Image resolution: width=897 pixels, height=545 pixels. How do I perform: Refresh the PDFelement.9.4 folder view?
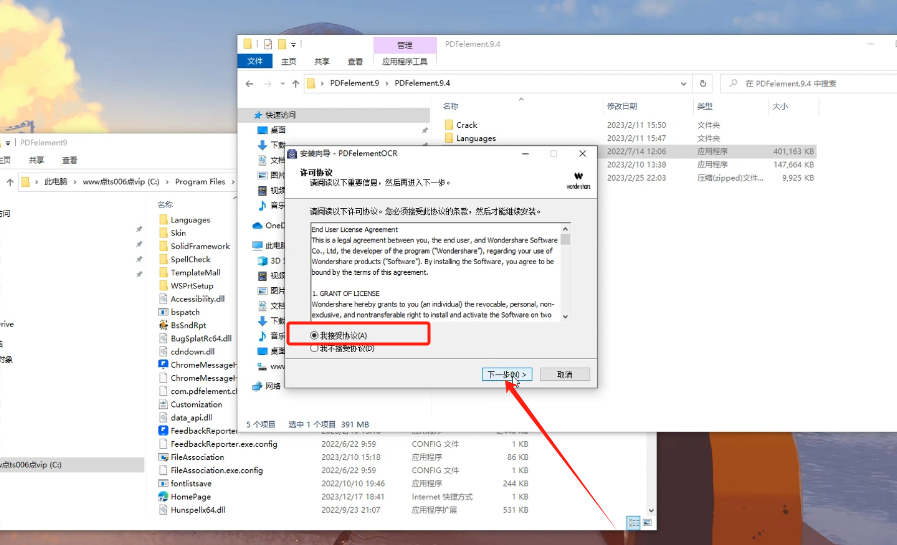point(702,83)
